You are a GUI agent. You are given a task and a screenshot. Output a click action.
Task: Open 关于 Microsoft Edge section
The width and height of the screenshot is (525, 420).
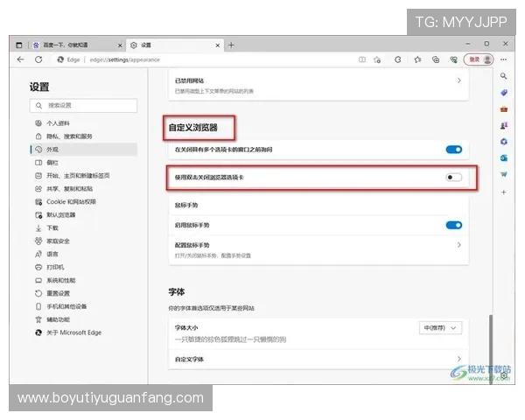click(x=84, y=332)
